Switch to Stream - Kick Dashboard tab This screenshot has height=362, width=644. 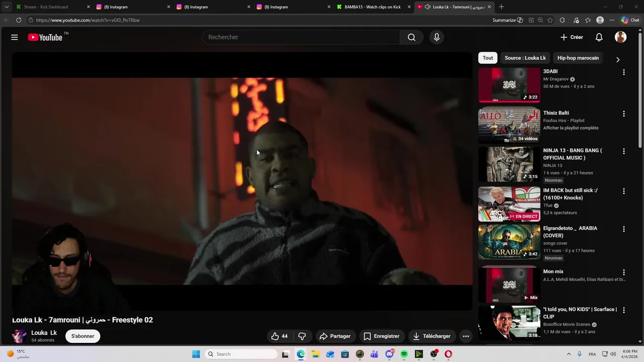coord(53,7)
